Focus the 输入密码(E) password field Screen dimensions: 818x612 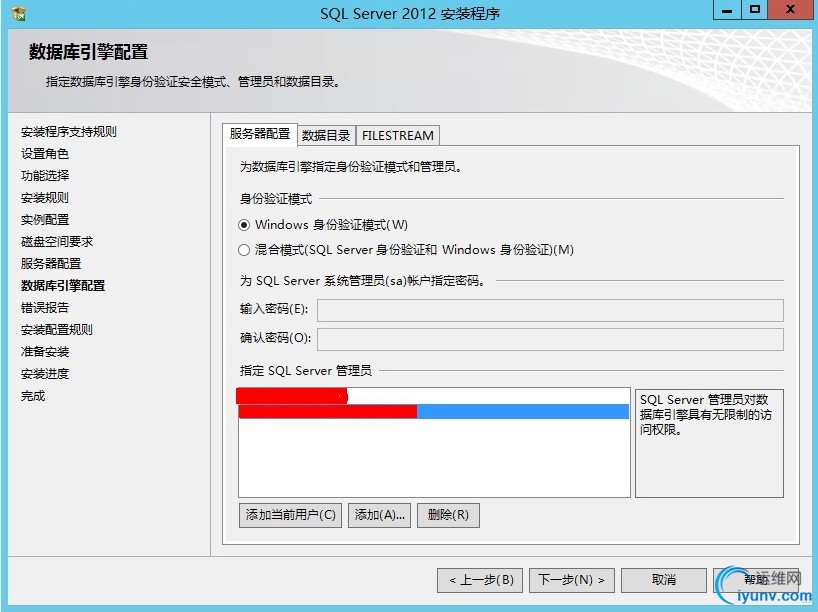point(550,310)
